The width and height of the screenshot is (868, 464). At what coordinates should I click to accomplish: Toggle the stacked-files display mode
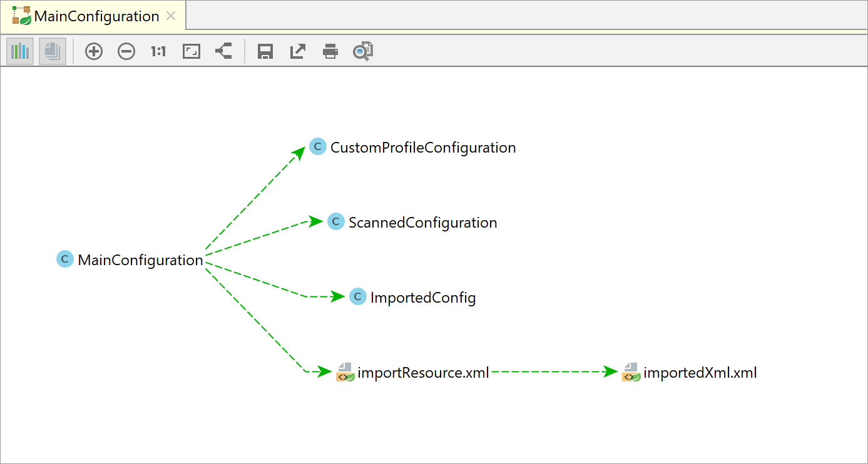click(52, 51)
